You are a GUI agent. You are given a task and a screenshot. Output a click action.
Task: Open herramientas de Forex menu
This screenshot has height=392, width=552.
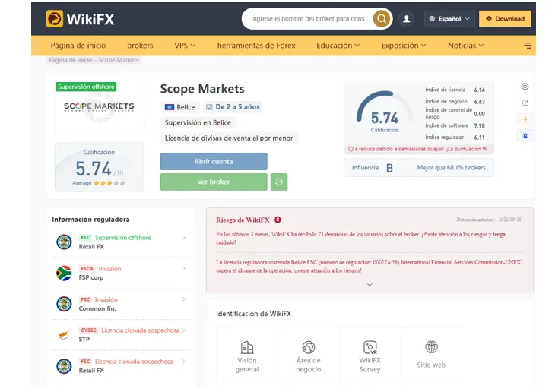(256, 46)
